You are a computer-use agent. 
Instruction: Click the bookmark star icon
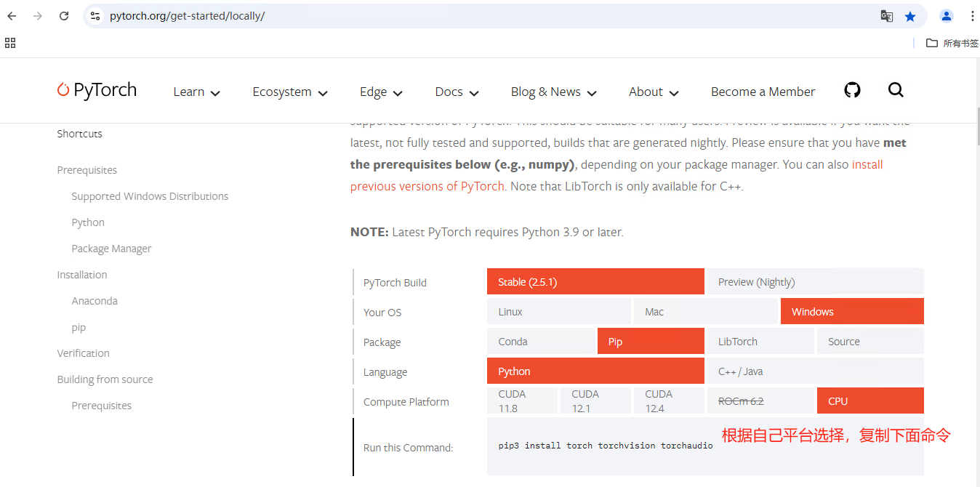(910, 16)
